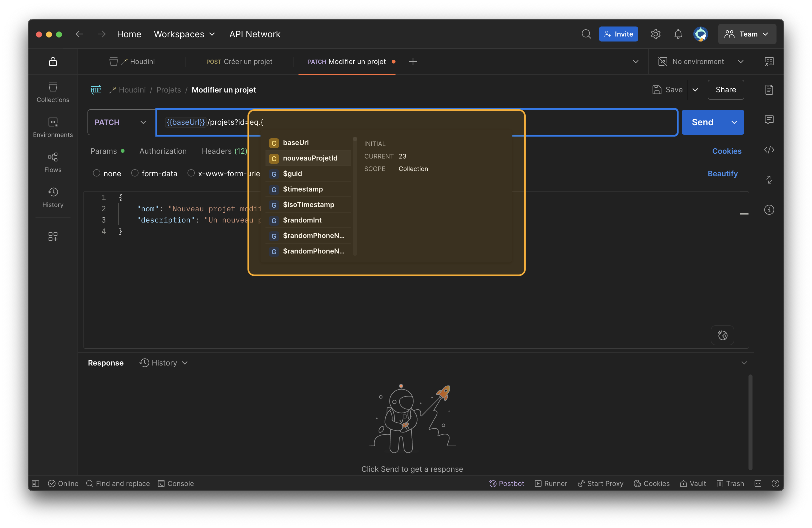812x528 pixels.
Task: Expand the Save options arrow
Action: coord(695,90)
